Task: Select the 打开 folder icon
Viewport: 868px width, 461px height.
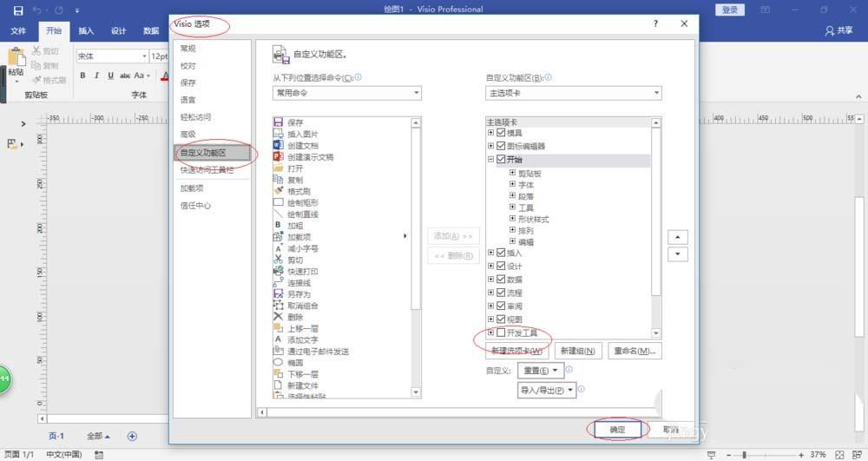Action: pyautogui.click(x=279, y=168)
